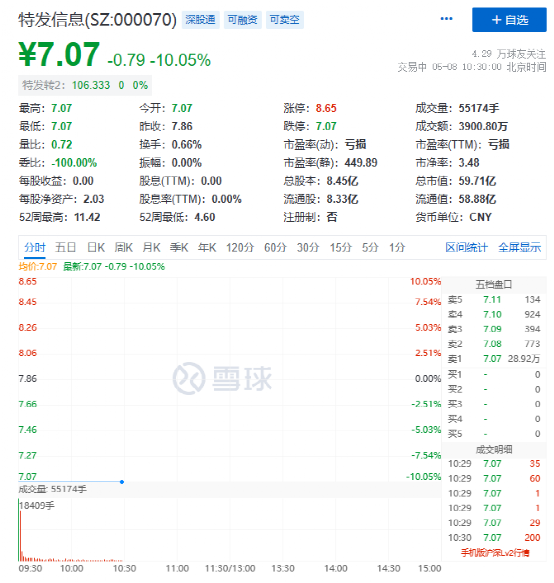Click the current price ¥7.07
Screen dimensions: 554x583
coord(59,55)
